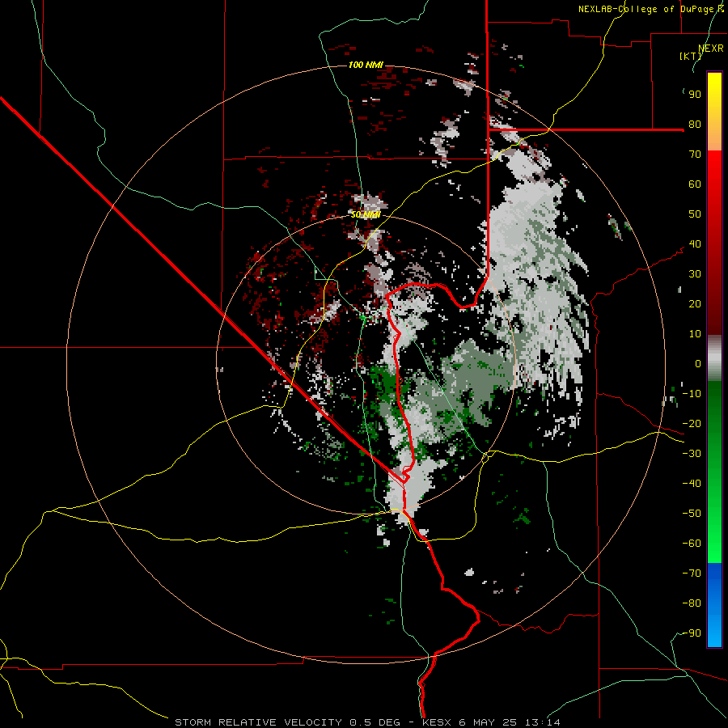Click the 0 value on the velocity legend
The image size is (728, 728).
698,364
